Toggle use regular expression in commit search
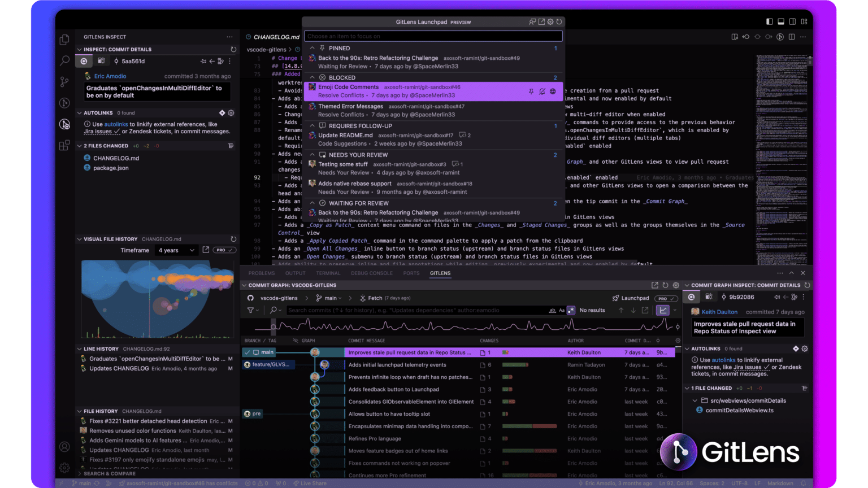This screenshot has height=488, width=868. [571, 310]
